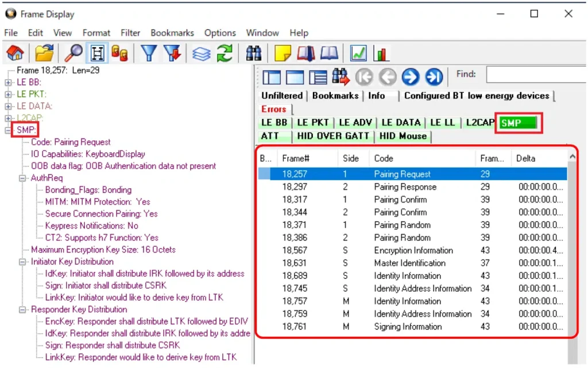Click the open folder toolbar icon
Screen dimensions: 588x368
point(44,53)
